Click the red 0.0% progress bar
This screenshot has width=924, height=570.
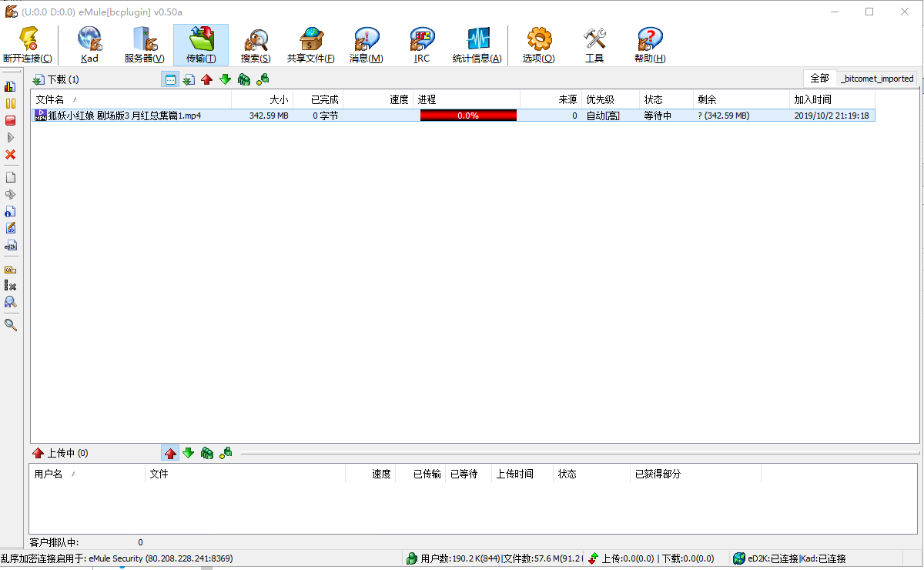point(468,116)
